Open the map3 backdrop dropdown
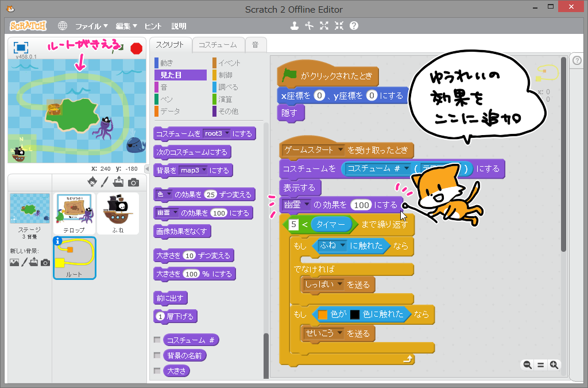Image resolution: width=588 pixels, height=388 pixels. pos(193,170)
